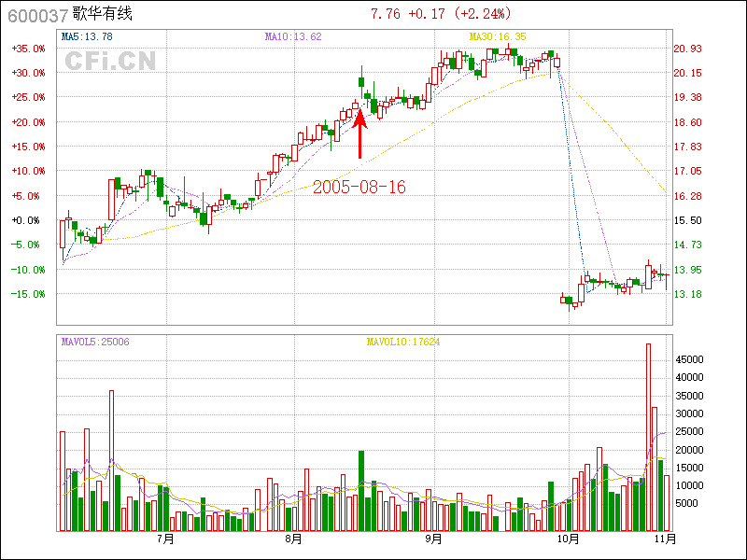Click the +15.0% axis label
This screenshot has height=560, width=747.
tap(28, 147)
